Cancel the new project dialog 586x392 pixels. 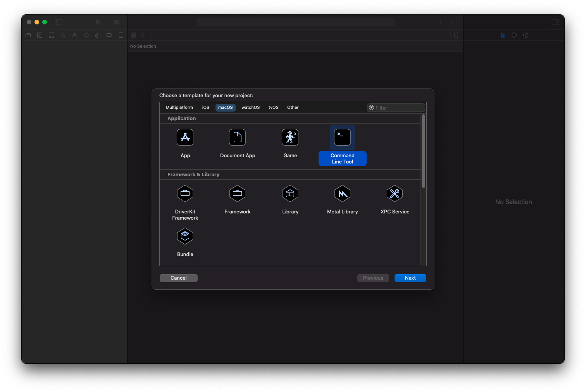[178, 278]
